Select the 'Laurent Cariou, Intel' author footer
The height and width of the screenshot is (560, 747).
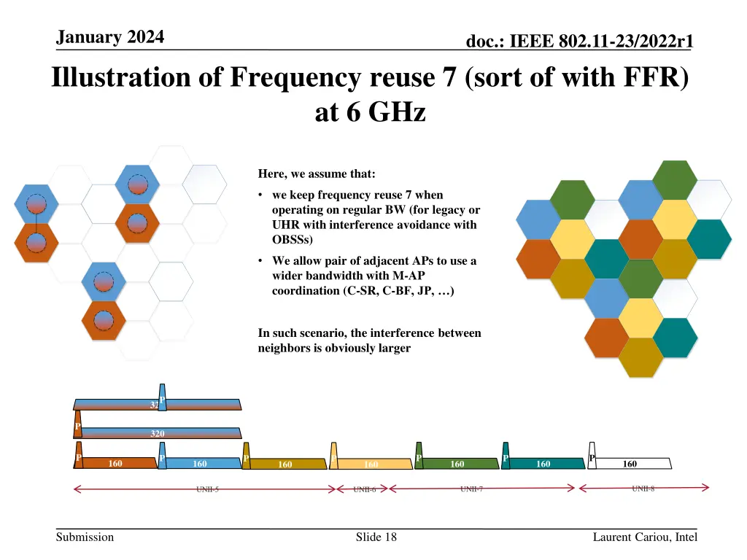(x=645, y=537)
